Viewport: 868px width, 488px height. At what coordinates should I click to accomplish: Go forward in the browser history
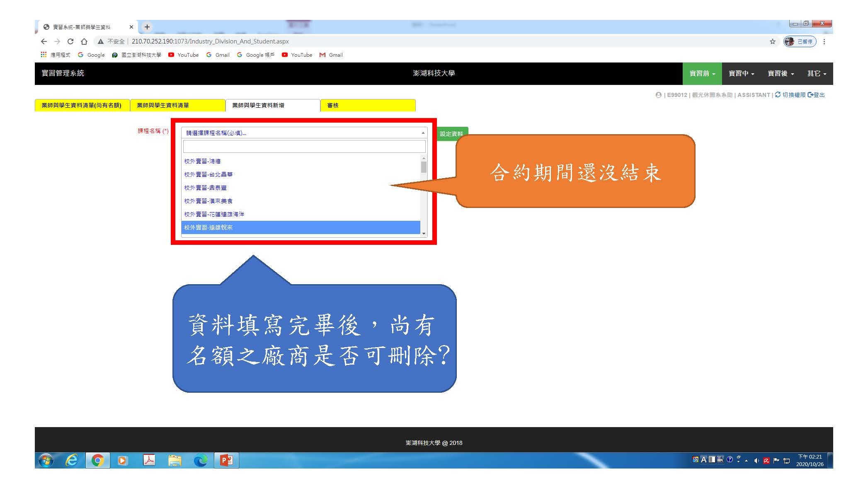coord(57,41)
